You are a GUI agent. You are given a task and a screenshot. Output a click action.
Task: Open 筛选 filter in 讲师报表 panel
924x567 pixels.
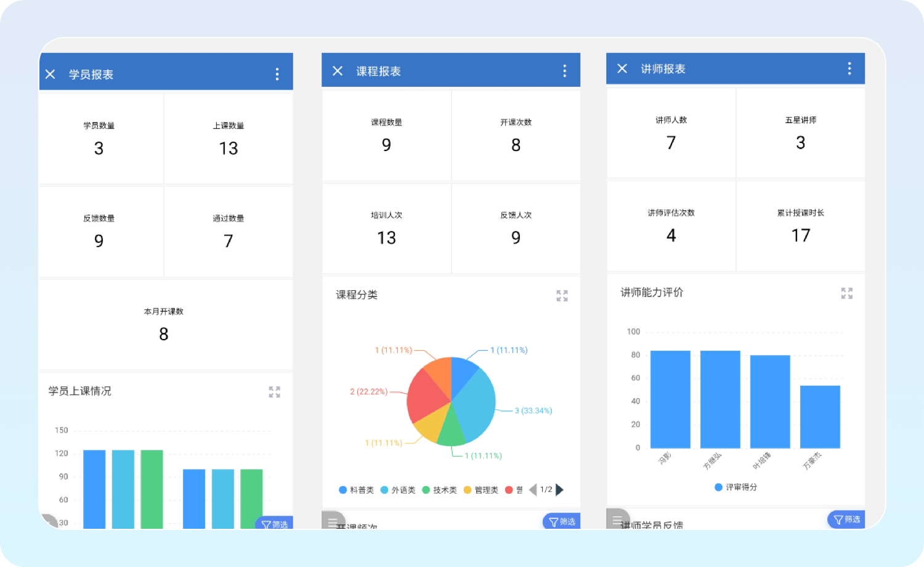[846, 520]
